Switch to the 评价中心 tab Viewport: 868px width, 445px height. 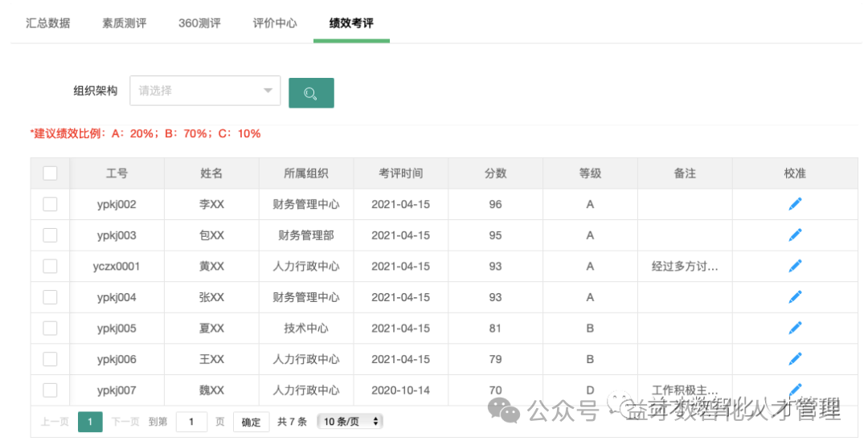275,23
